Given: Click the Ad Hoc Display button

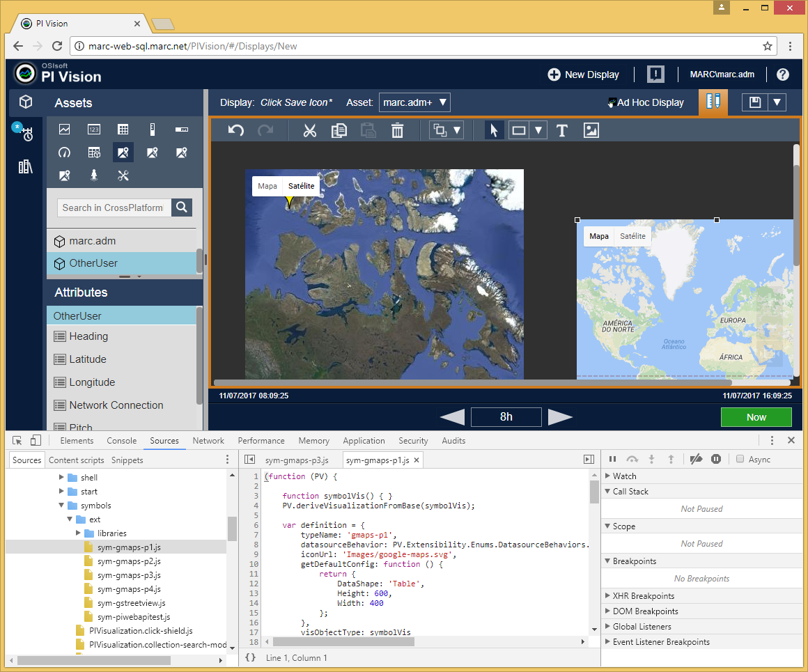Looking at the screenshot, I should pyautogui.click(x=646, y=102).
